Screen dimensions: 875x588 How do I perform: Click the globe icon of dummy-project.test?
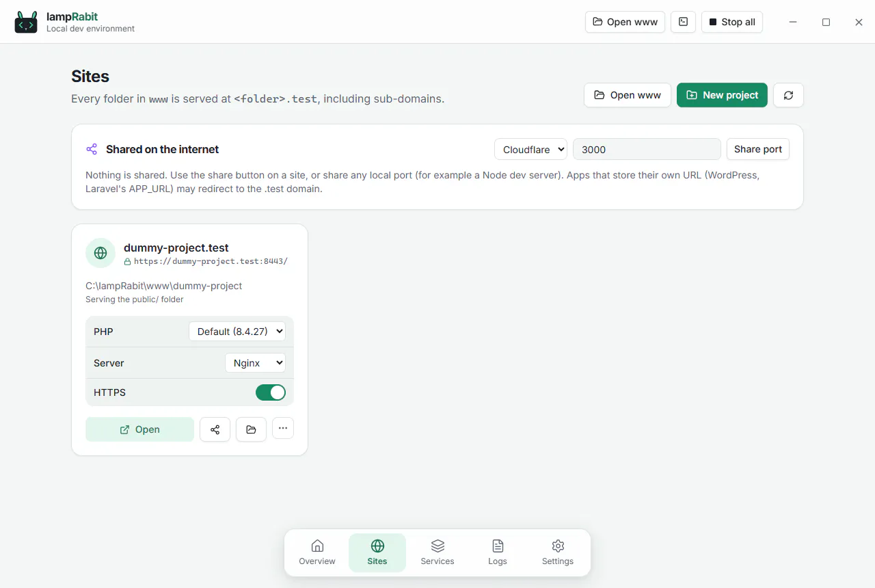[x=100, y=253]
